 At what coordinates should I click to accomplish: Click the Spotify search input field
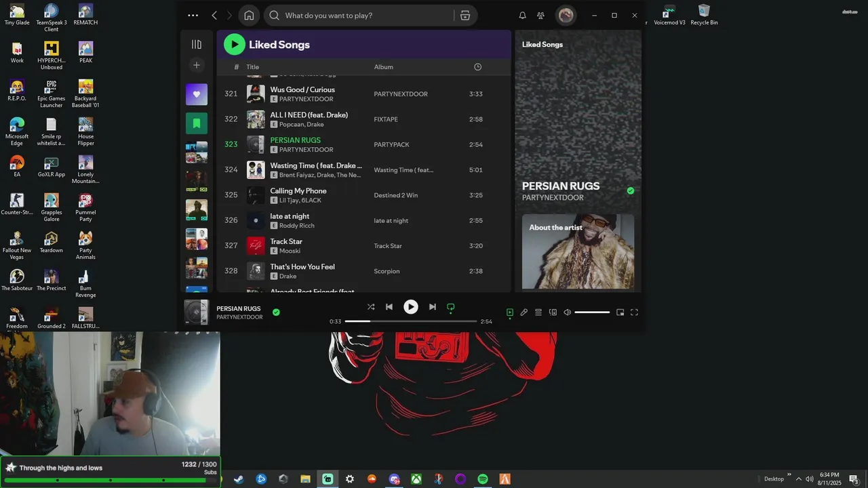point(366,16)
